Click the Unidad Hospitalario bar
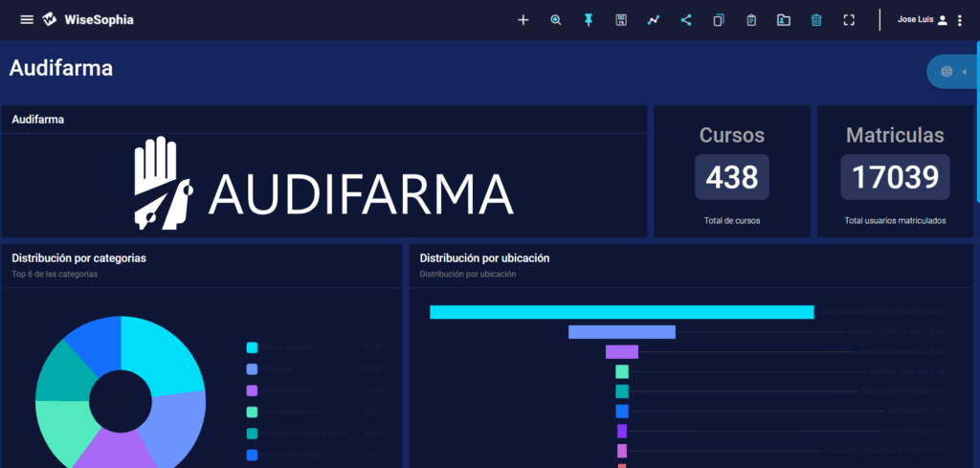Viewport: 980px width, 468px height. tap(622, 332)
